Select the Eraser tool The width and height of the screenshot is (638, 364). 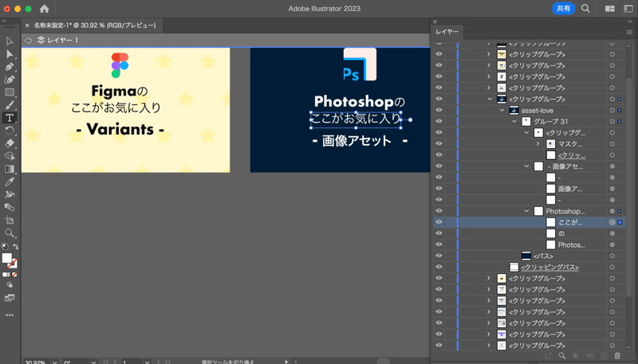pos(10,143)
